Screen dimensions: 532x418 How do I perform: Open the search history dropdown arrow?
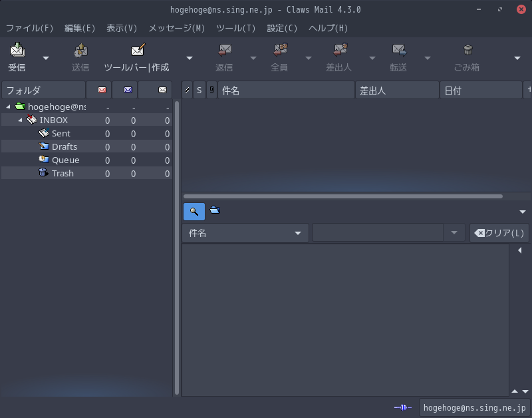click(454, 233)
